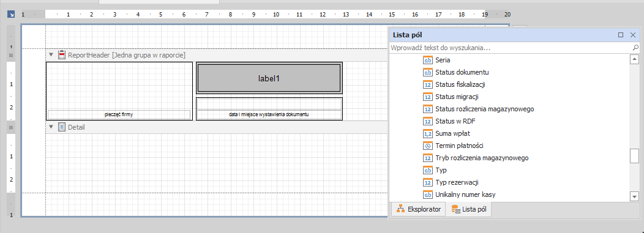
Task: Switch to the Lista pól tab
Action: pos(469,210)
